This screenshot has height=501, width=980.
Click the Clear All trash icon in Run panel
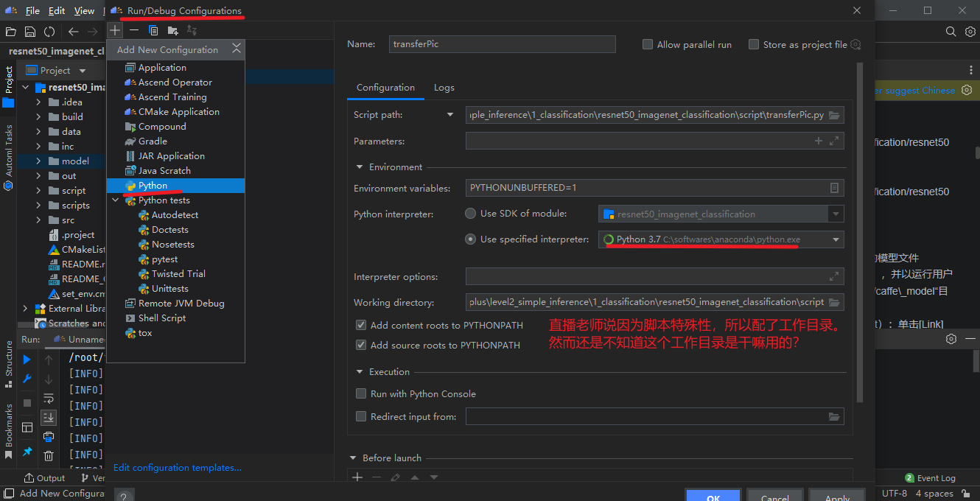coord(49,456)
